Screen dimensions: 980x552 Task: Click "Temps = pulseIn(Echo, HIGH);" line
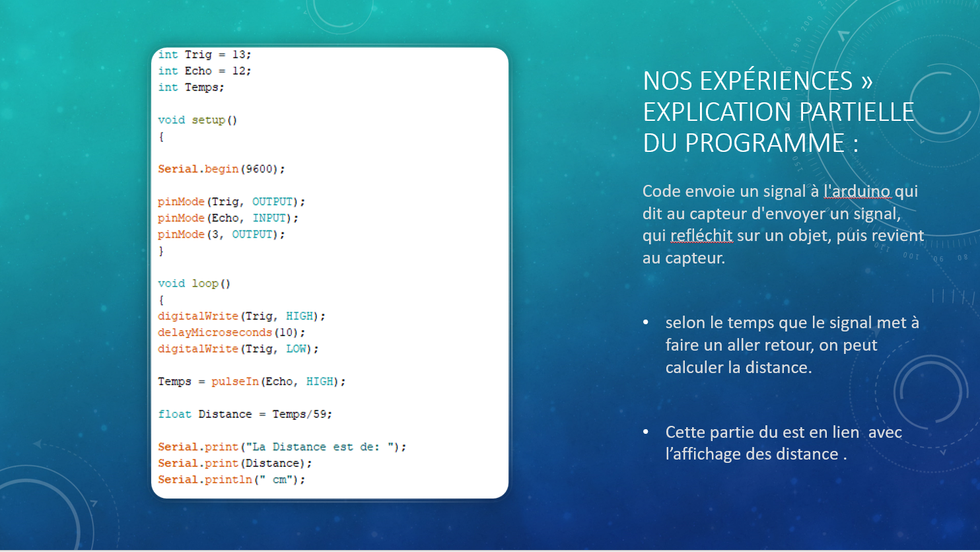point(251,382)
